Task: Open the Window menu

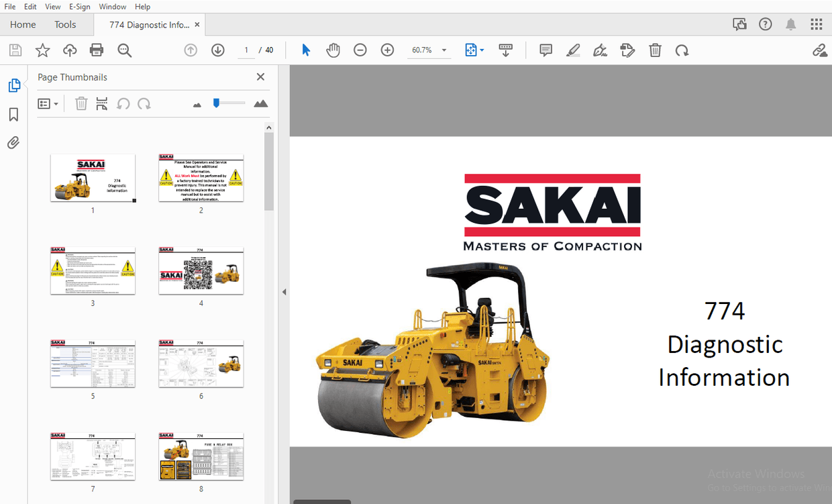Action: pyautogui.click(x=112, y=7)
